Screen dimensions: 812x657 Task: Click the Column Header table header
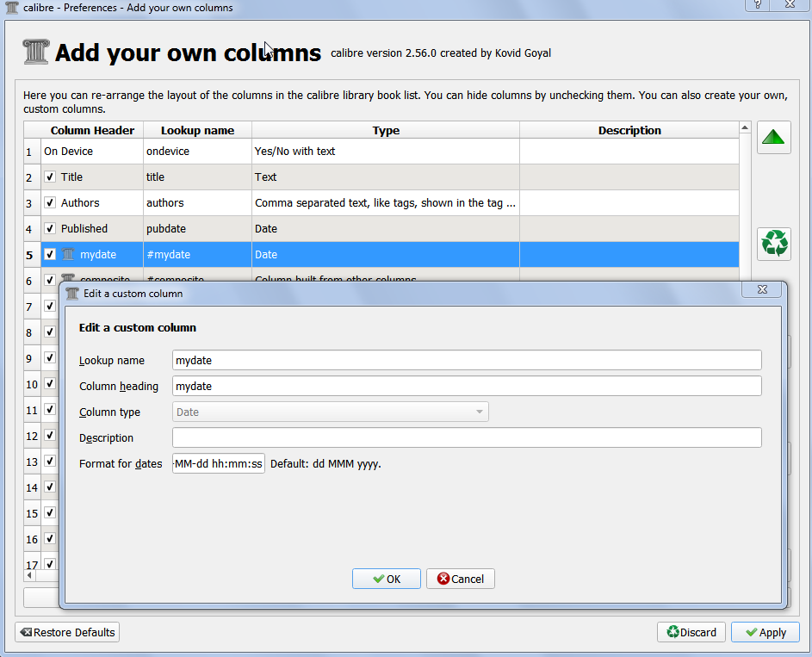pos(92,130)
